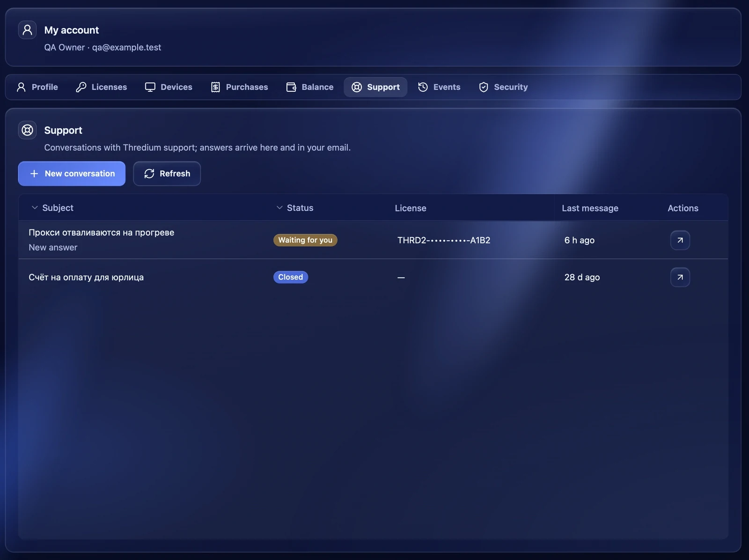Click the 'Conversations with Thredium support' description
This screenshot has height=560, width=749.
pyautogui.click(x=198, y=147)
